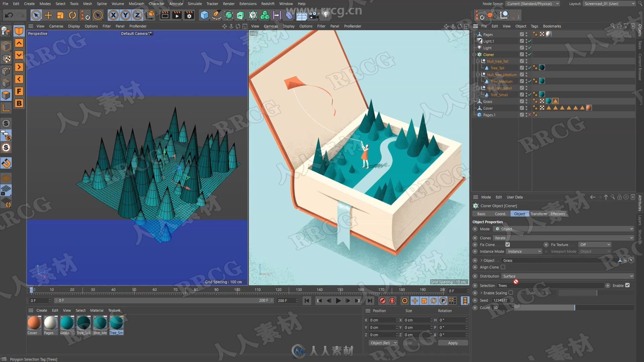Click the Rotate tool icon
644x362 pixels.
(73, 15)
